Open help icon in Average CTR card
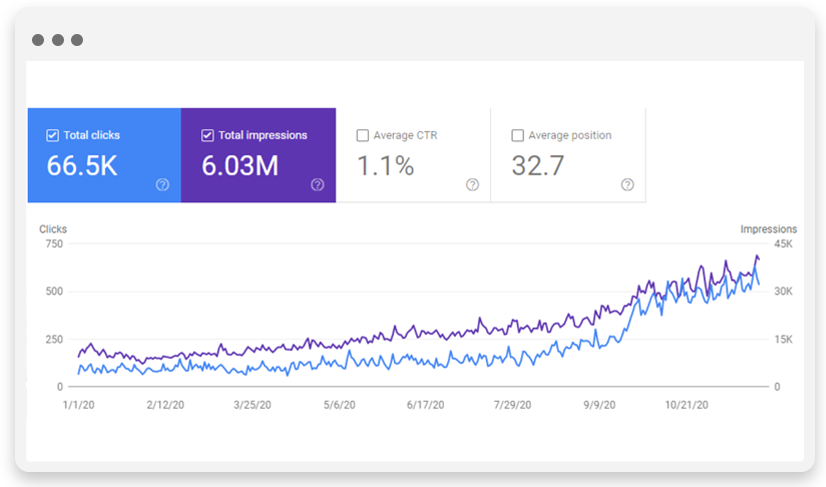Screen dimensions: 826x487 tap(472, 185)
